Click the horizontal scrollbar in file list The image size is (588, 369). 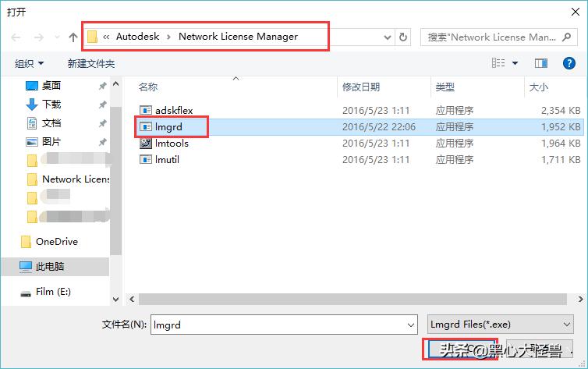(x=352, y=299)
